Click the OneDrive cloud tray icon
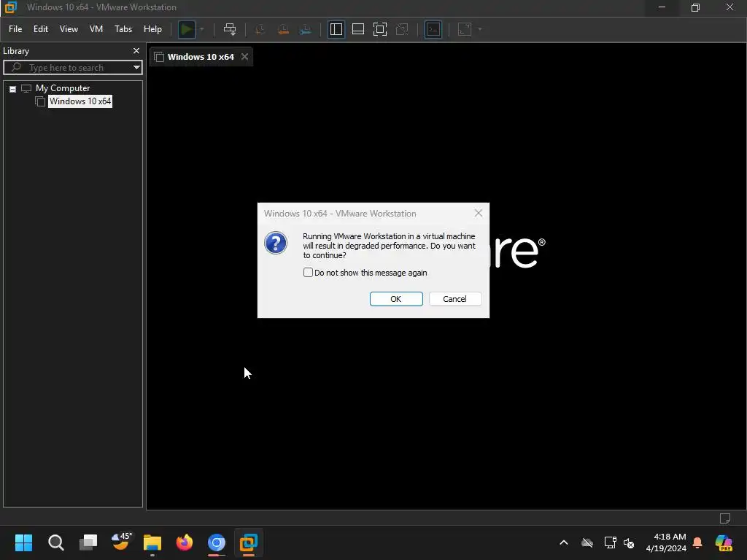The height and width of the screenshot is (560, 747). [587, 542]
